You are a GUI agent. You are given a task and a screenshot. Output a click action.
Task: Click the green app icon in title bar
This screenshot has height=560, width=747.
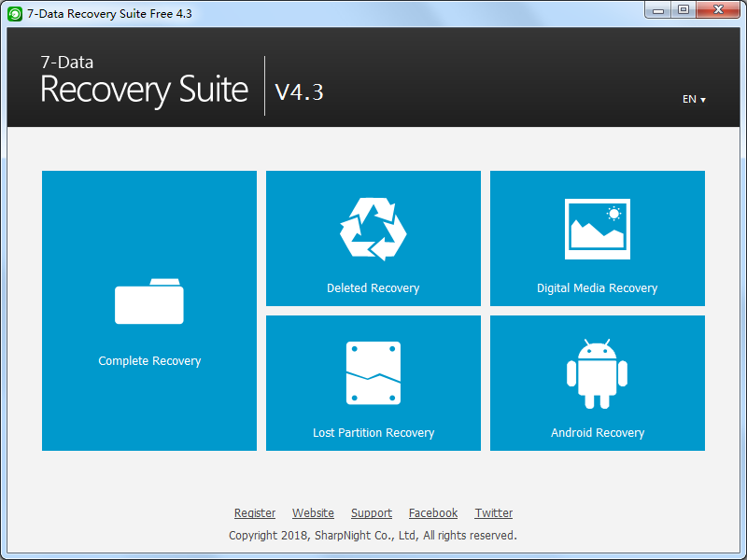point(14,13)
